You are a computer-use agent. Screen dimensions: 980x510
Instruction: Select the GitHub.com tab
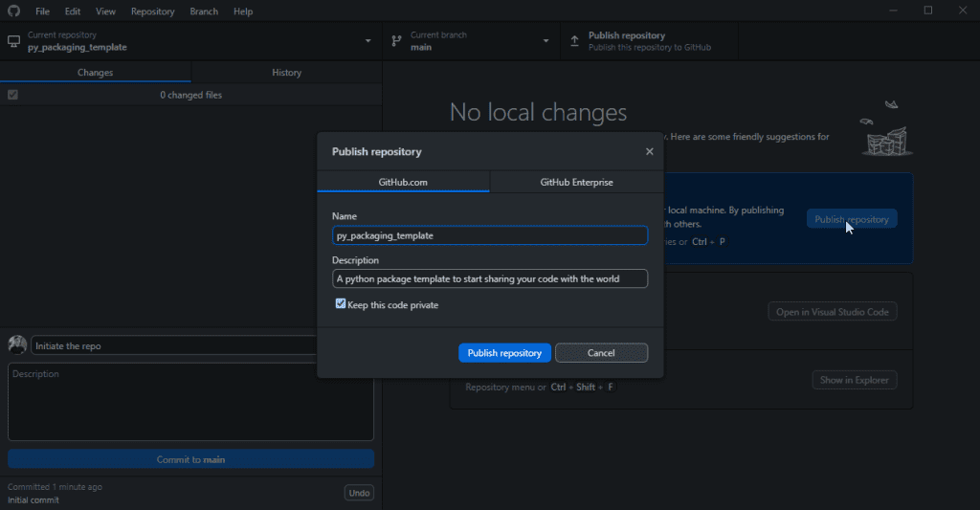click(403, 182)
